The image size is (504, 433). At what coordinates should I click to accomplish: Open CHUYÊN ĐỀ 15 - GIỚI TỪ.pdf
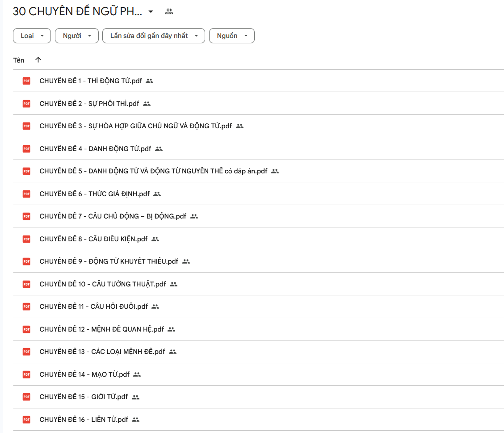pyautogui.click(x=84, y=397)
